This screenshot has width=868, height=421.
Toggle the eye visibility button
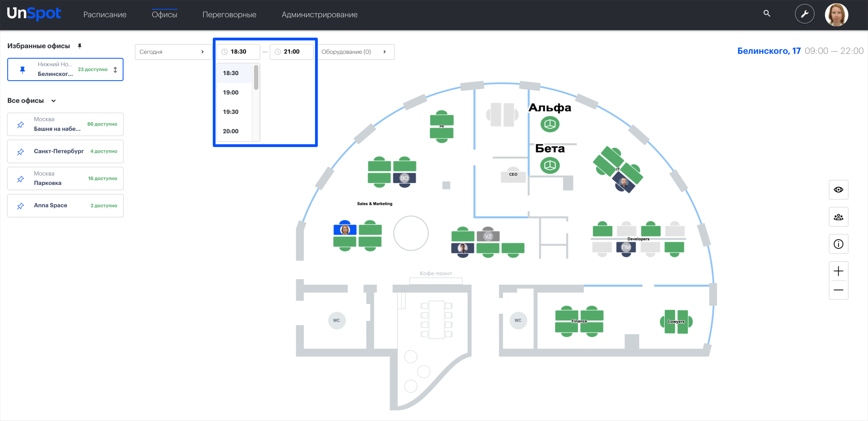coord(838,190)
